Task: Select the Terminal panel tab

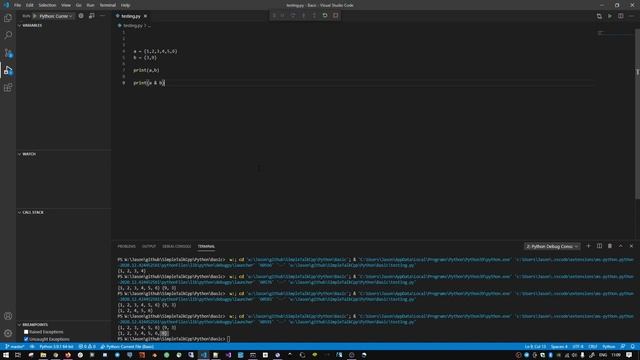Action: tap(206, 246)
